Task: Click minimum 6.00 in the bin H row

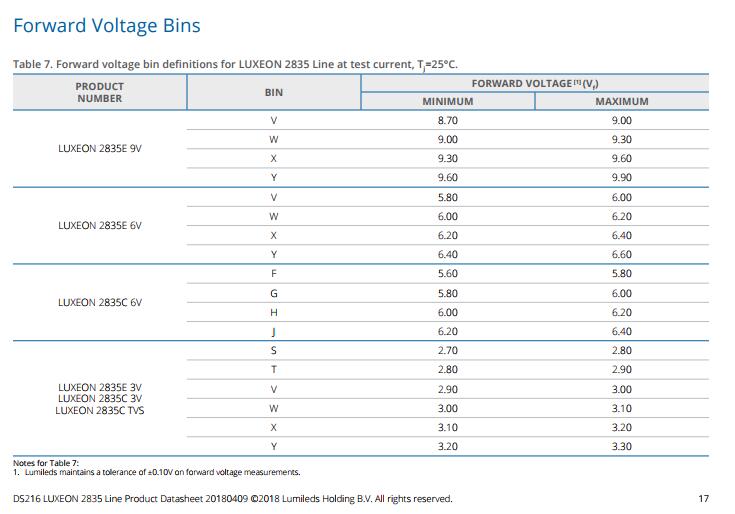Action: (x=448, y=313)
